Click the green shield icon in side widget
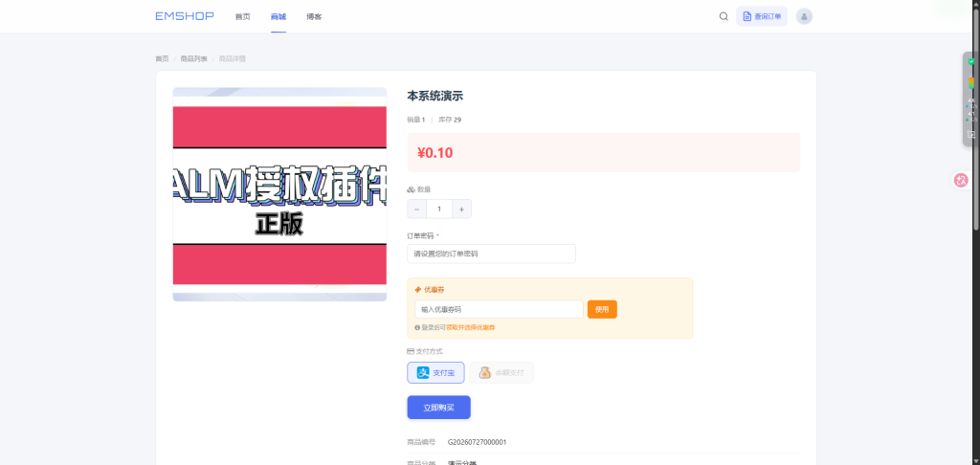The height and width of the screenshot is (465, 980). point(971,62)
